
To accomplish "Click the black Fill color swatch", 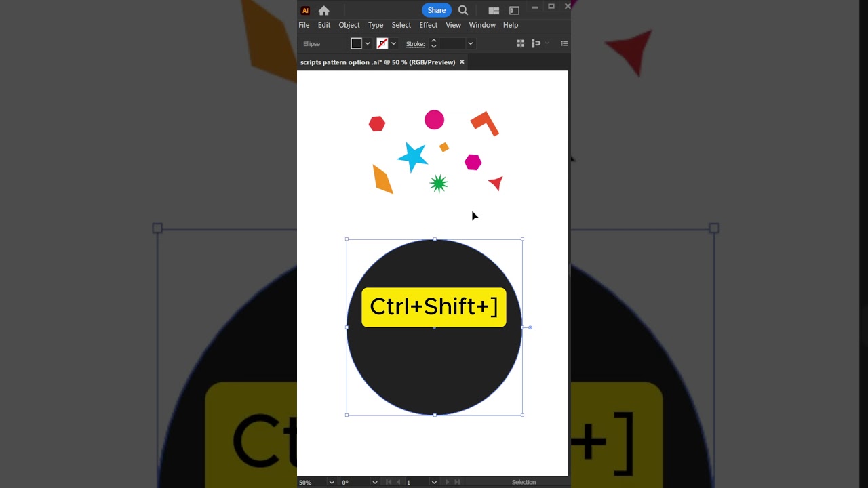I will (x=356, y=43).
